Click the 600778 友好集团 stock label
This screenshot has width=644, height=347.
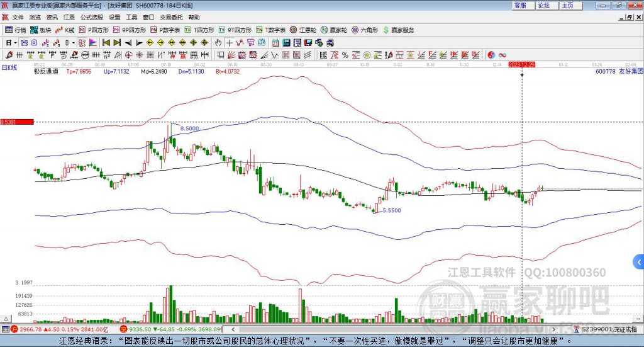619,71
